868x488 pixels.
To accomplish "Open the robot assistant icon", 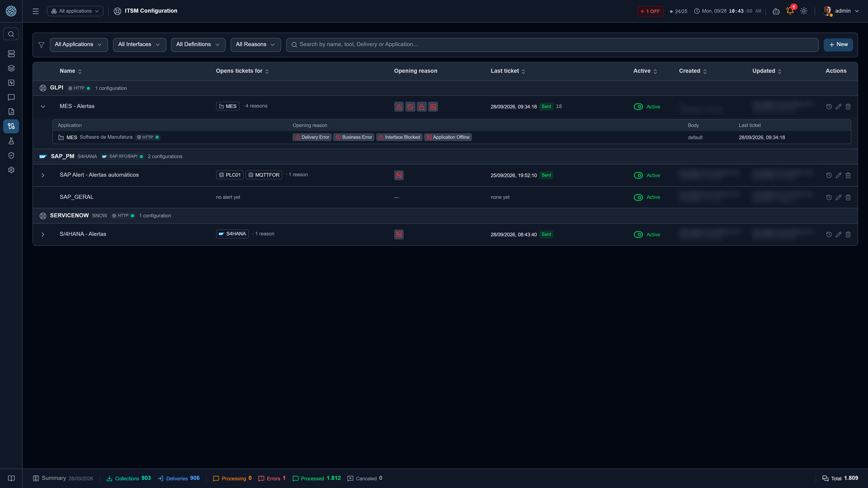I will 776,11.
